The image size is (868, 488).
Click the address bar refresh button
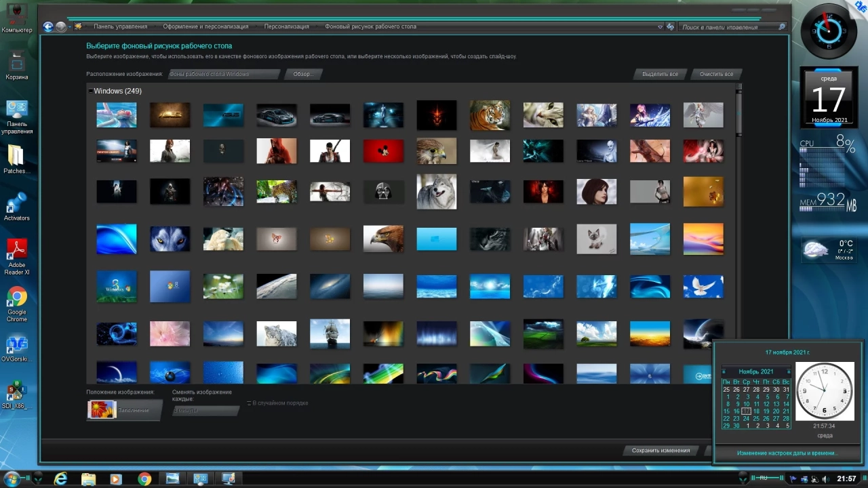[670, 26]
